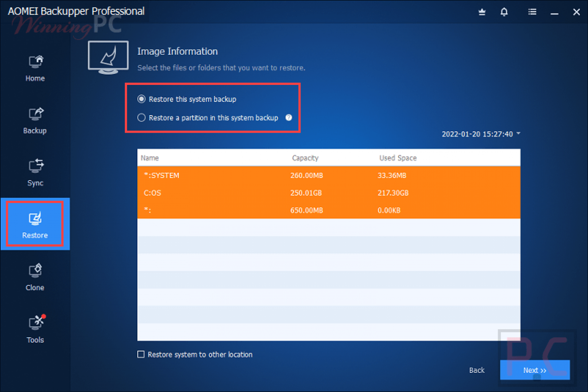This screenshot has width=588, height=392.
Task: Select Restore this system backup
Action: click(141, 99)
